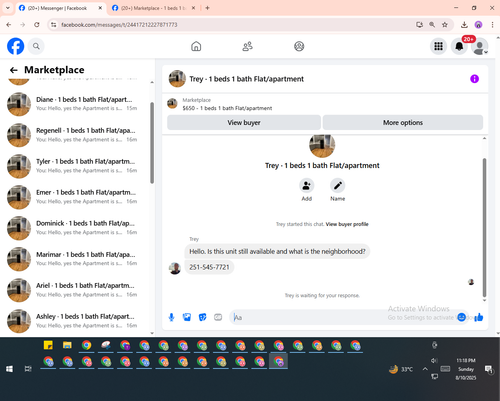Click the install app icon in address bar

(x=419, y=25)
